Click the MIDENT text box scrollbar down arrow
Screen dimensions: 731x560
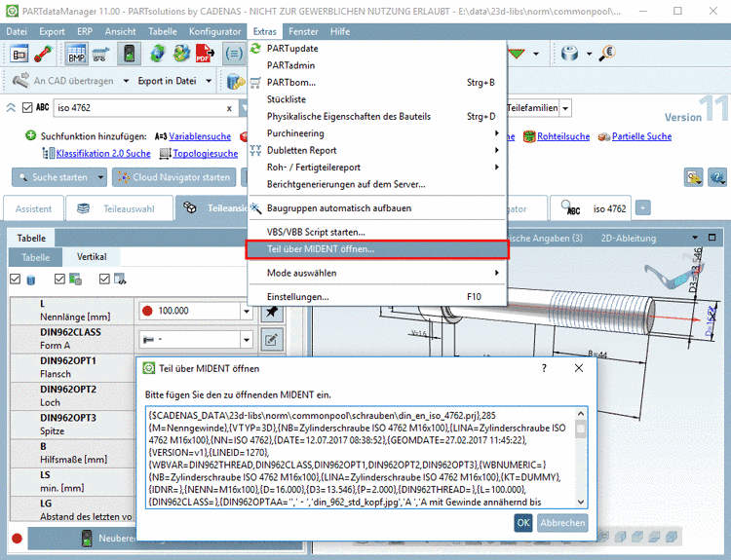pos(581,502)
